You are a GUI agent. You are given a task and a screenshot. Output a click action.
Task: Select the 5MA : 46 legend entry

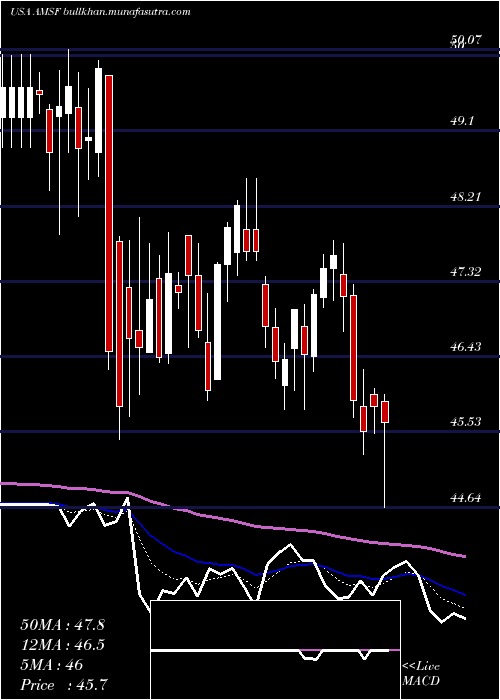(52, 665)
